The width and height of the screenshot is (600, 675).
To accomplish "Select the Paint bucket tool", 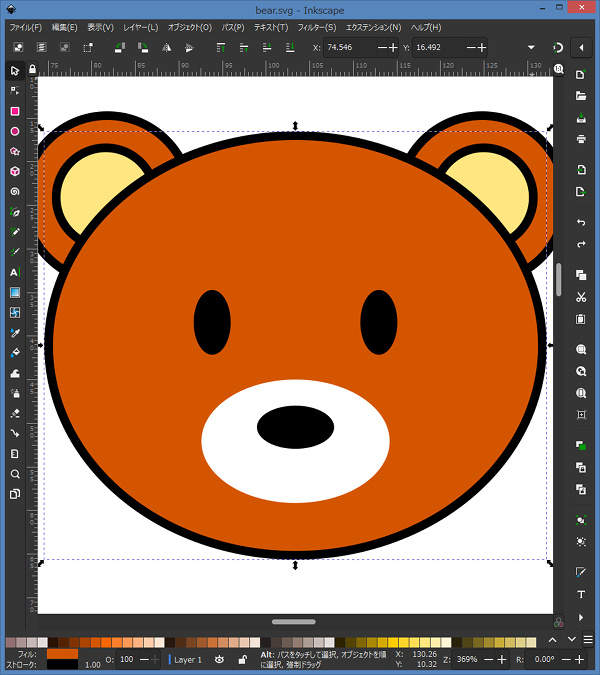I will point(15,353).
